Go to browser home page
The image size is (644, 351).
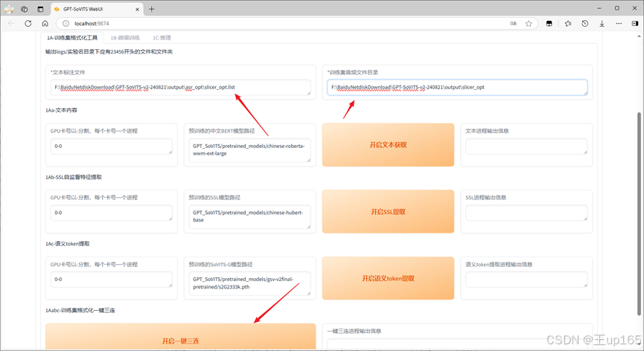click(x=45, y=23)
